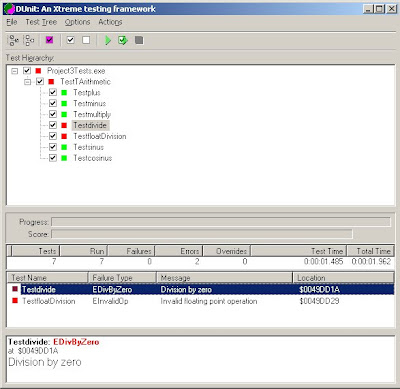Click the error icon in the TestfloatDivision results row
This screenshot has width=400, height=389.
(15, 301)
